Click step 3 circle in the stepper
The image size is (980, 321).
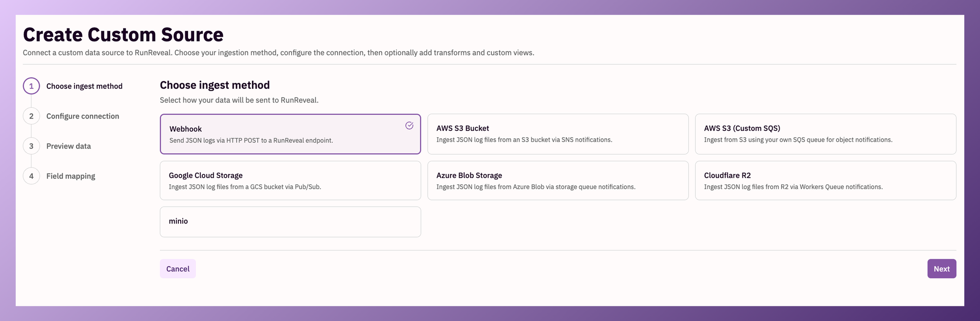31,146
